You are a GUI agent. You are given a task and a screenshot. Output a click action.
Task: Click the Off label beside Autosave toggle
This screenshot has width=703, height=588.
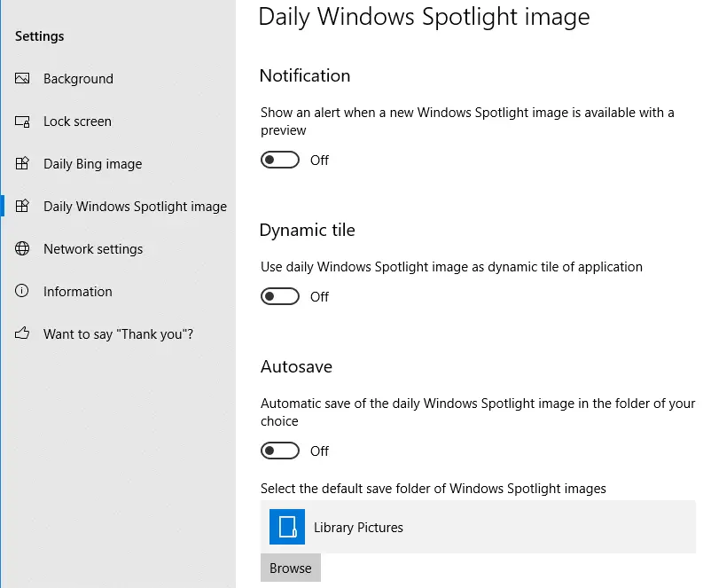[319, 451]
